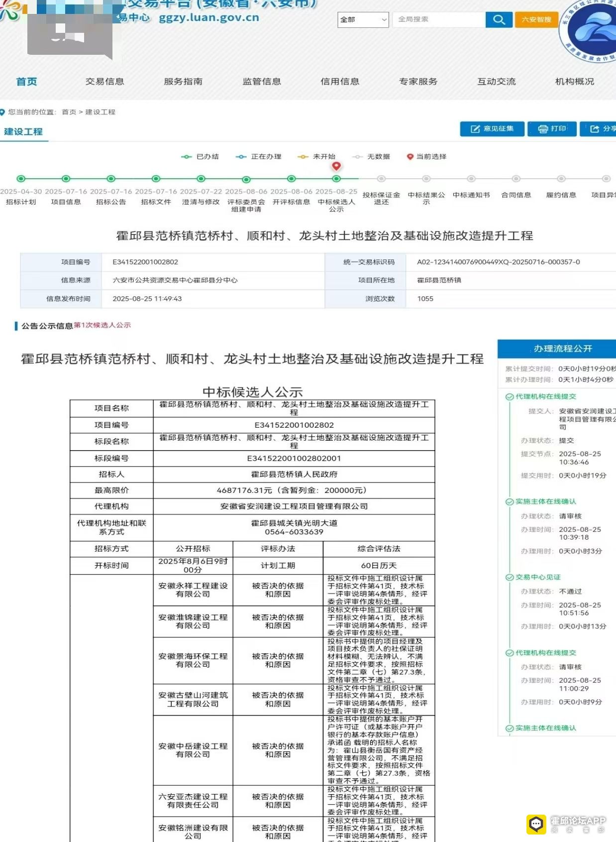Open the 全部 search scope dropdown
Image resolution: width=616 pixels, height=842 pixels.
(x=363, y=19)
